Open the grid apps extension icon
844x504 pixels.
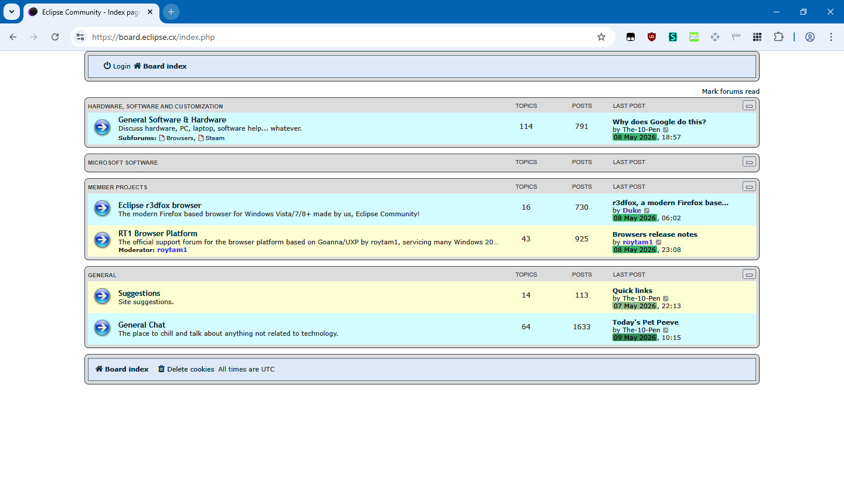coord(757,37)
